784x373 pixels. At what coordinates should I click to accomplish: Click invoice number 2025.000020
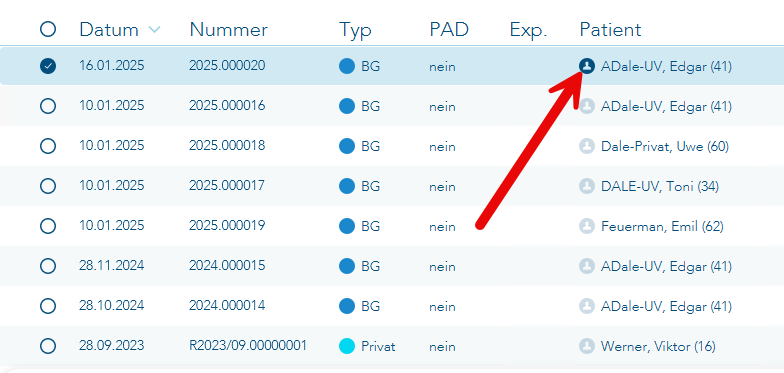[x=227, y=66]
